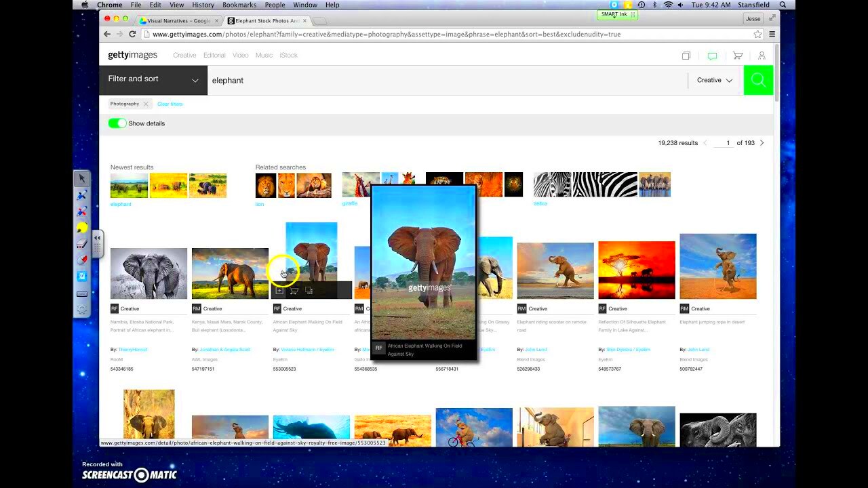Open the Creative search scope dropdown
The image size is (868, 488).
tap(713, 80)
